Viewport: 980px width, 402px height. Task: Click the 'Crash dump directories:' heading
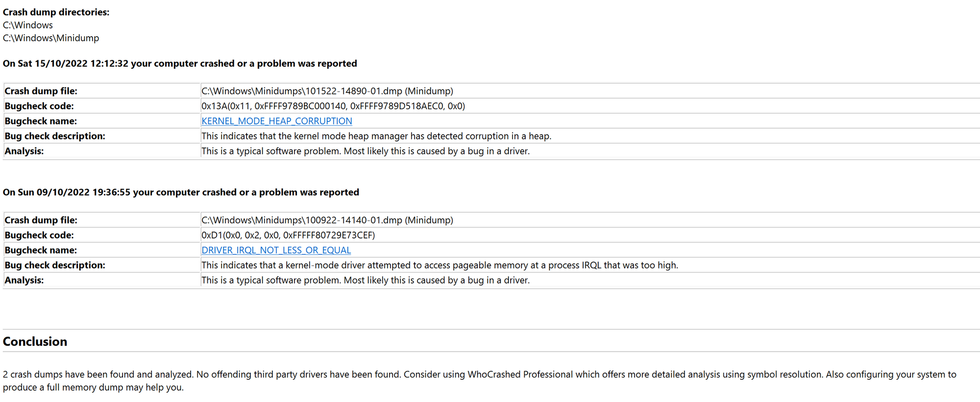point(56,12)
